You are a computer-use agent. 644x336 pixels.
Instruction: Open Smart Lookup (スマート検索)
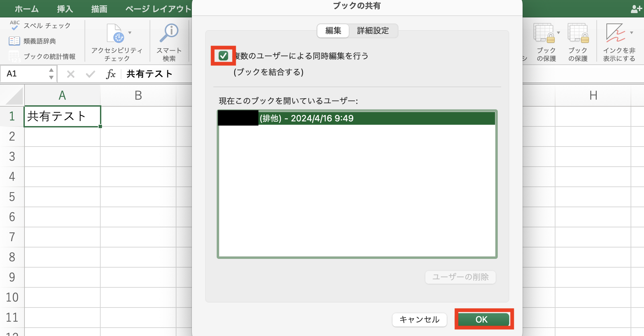(169, 42)
